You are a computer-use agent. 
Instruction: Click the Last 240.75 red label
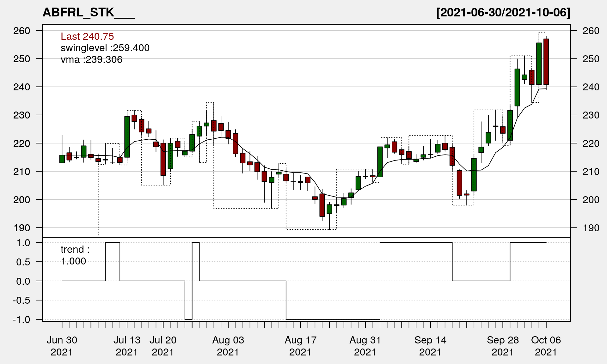[87, 36]
